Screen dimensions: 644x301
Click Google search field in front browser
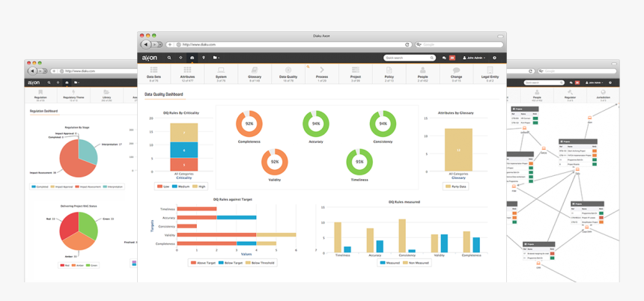point(459,44)
